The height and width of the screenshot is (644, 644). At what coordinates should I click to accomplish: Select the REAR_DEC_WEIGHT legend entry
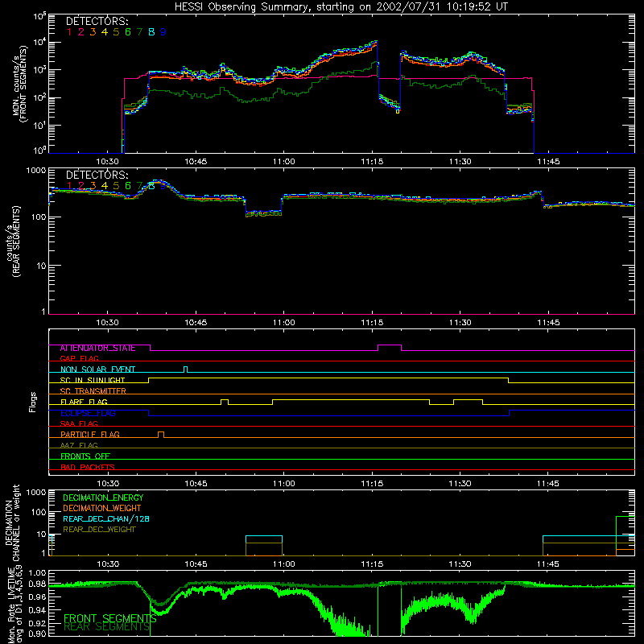(x=99, y=530)
